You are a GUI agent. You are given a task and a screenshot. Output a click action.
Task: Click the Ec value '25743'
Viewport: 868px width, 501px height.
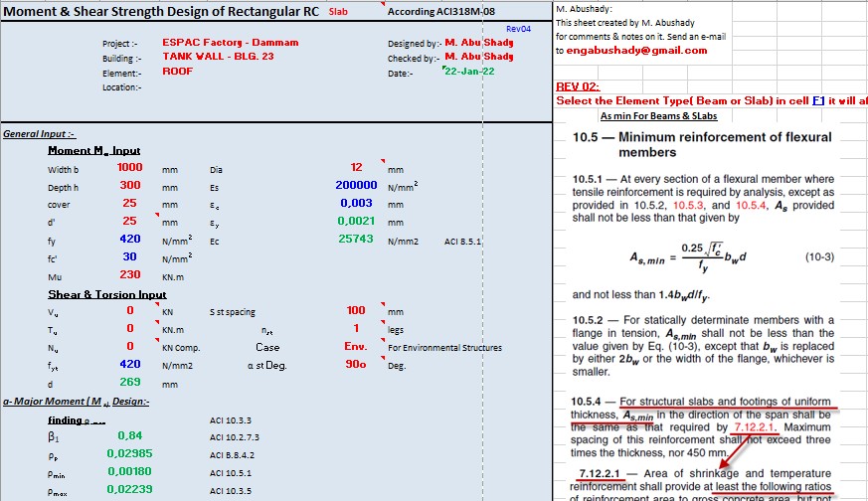(x=355, y=239)
